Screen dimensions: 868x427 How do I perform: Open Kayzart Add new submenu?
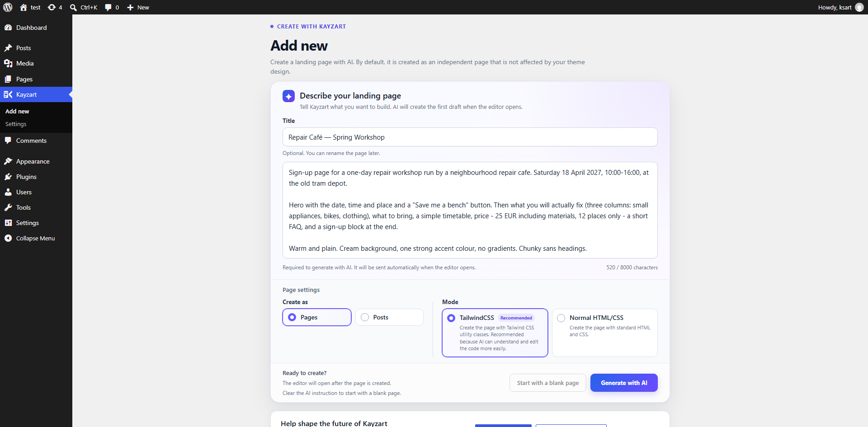tap(17, 111)
